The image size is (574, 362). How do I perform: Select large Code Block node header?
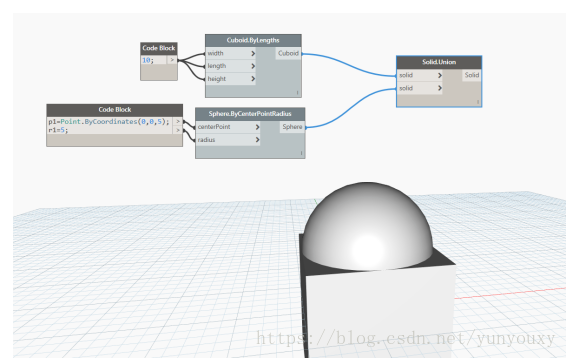tap(115, 110)
